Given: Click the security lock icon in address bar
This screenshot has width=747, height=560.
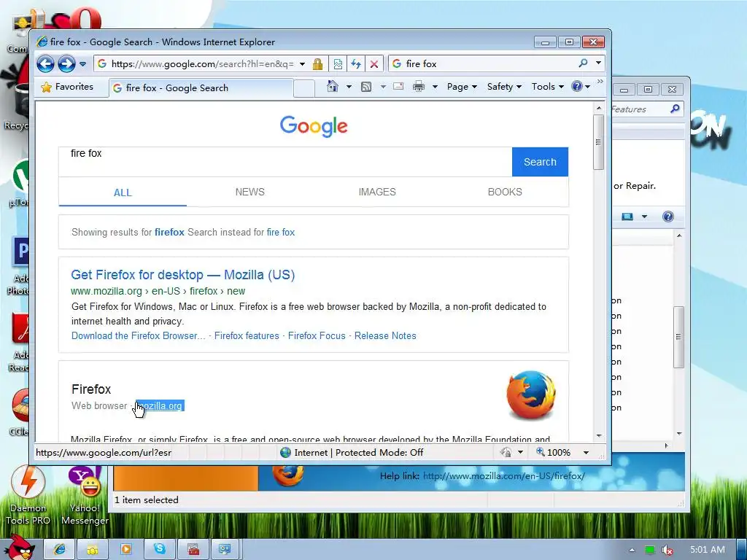Looking at the screenshot, I should 318,64.
